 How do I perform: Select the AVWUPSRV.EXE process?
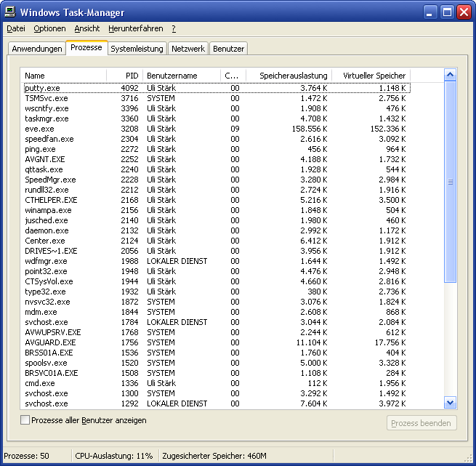point(217,332)
